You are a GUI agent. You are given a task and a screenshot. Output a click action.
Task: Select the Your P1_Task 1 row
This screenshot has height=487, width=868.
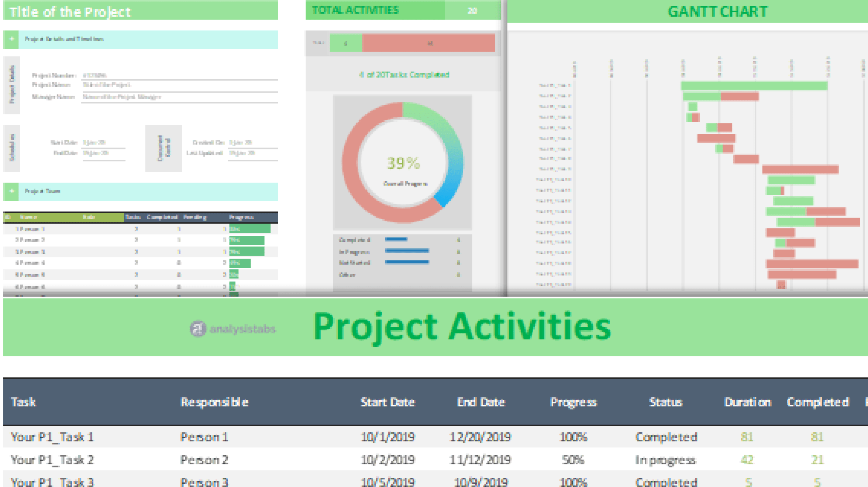pyautogui.click(x=52, y=437)
